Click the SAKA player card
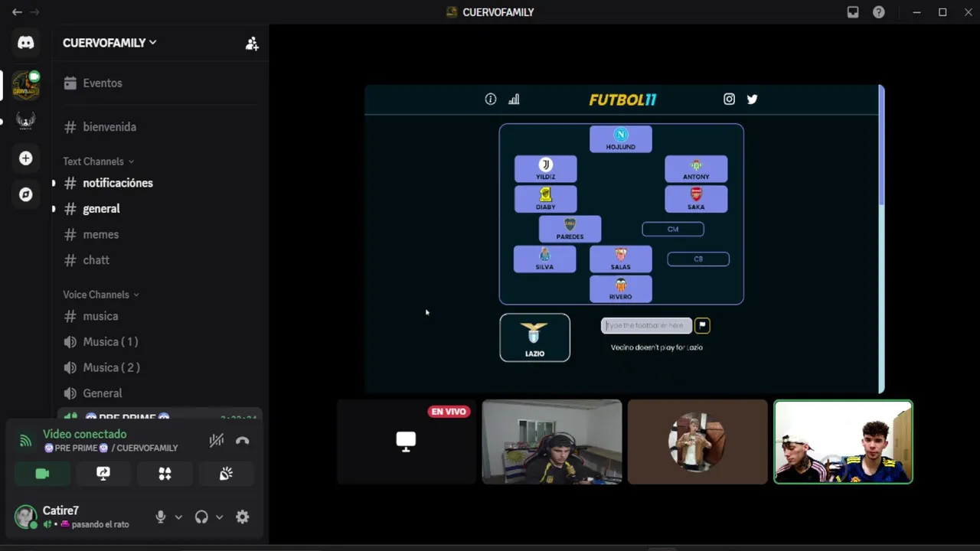Screen dimensions: 980x551 [x=696, y=199]
